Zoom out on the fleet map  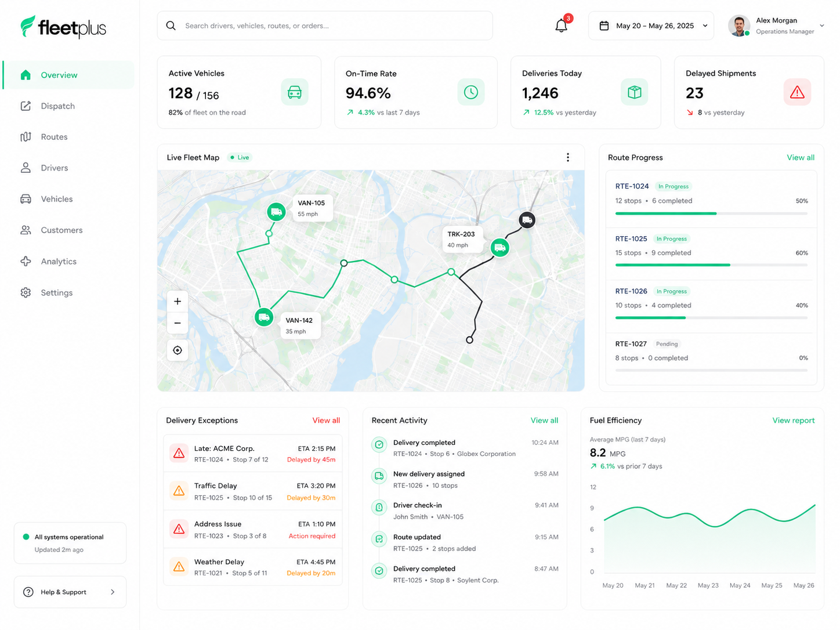pyautogui.click(x=178, y=323)
